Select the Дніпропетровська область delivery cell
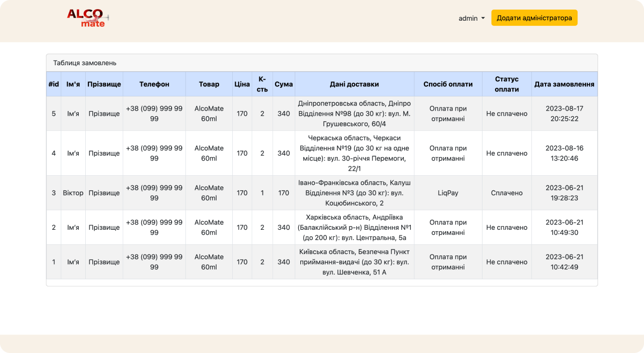Screen dimensions: 644x353 click(354, 114)
